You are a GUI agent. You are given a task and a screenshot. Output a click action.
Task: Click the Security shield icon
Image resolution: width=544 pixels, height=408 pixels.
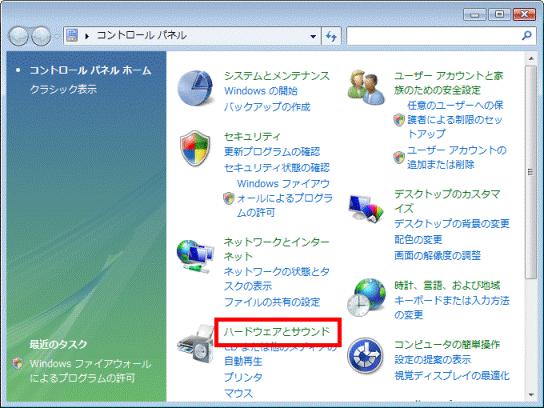pos(195,148)
